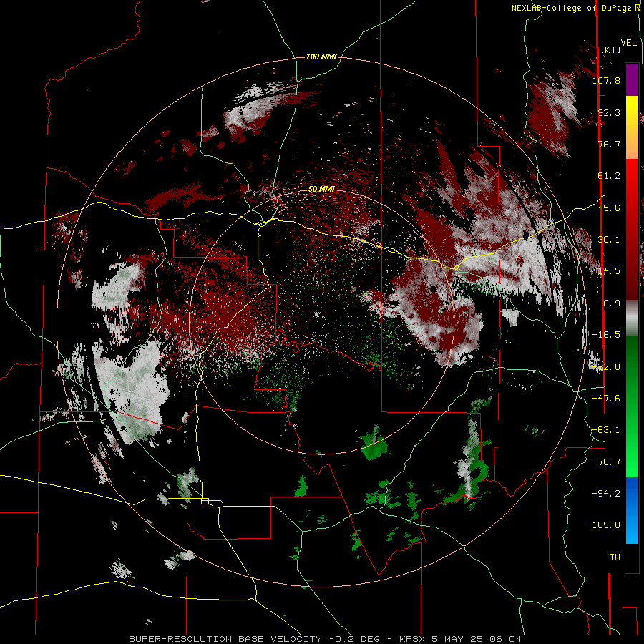644x644 pixels.
Task: Click the 14.5 scale value
Action: [x=609, y=271]
